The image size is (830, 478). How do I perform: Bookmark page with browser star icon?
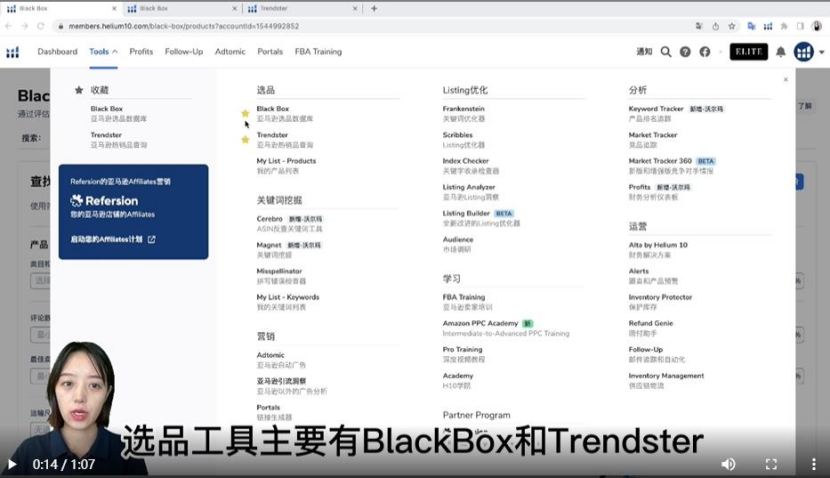click(x=732, y=26)
